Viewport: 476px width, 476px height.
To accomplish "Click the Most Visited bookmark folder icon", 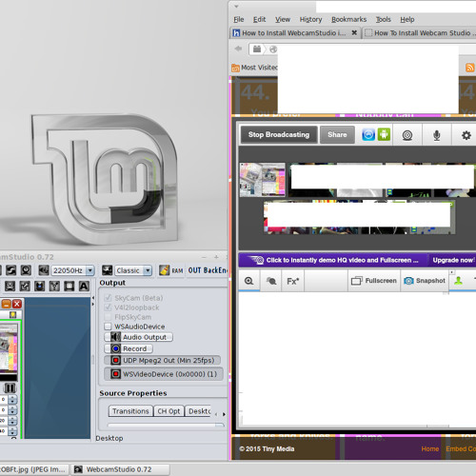I will pos(235,68).
